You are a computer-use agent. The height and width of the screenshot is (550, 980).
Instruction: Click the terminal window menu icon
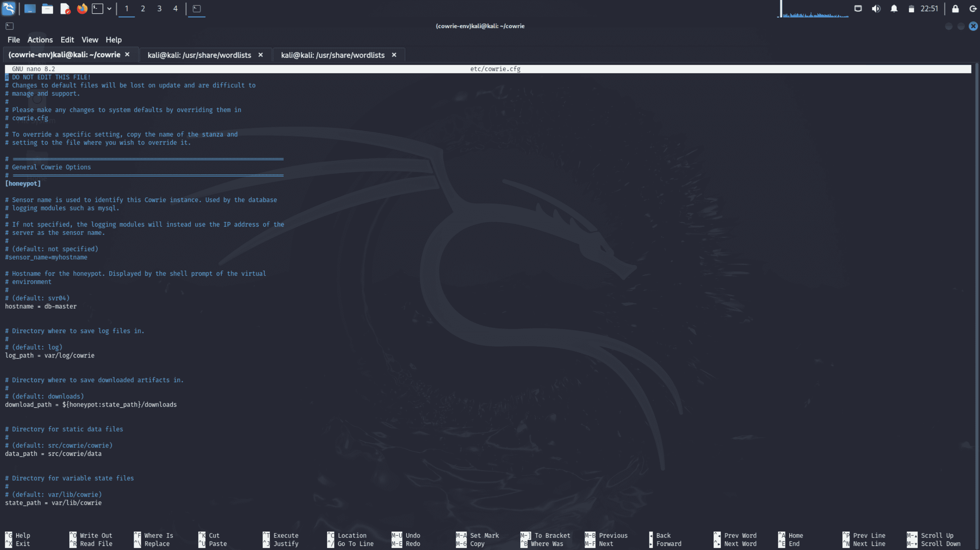click(10, 26)
